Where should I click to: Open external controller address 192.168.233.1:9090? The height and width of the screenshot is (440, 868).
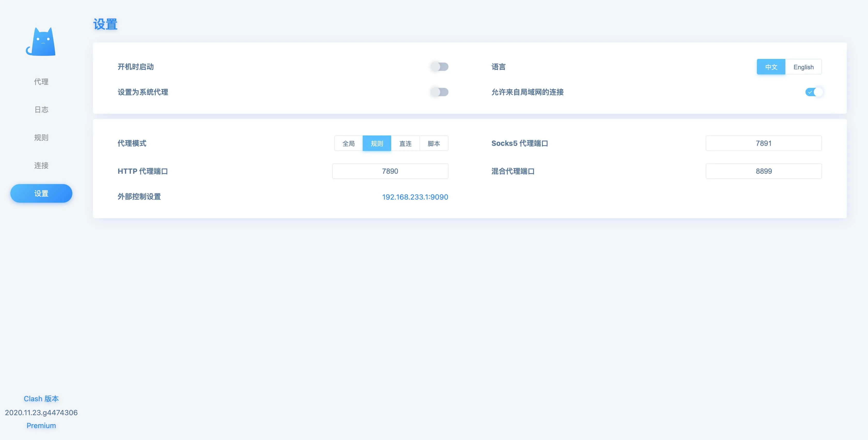pos(415,197)
